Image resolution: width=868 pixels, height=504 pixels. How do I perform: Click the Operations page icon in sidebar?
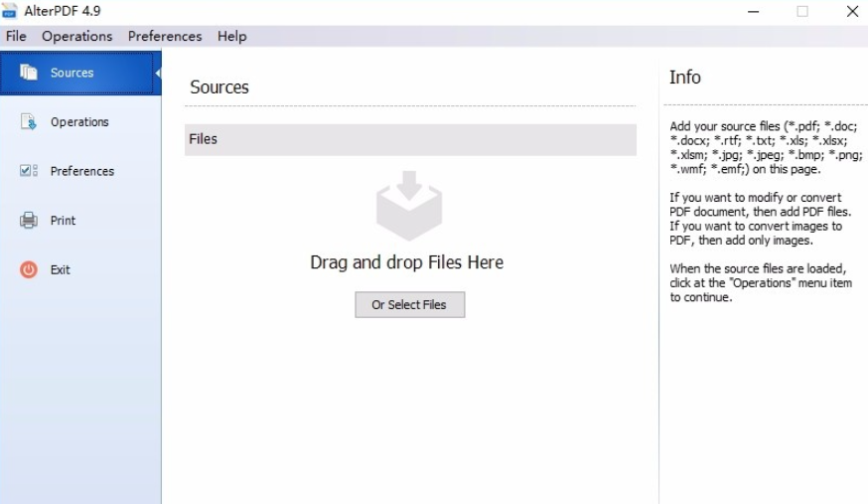click(28, 121)
